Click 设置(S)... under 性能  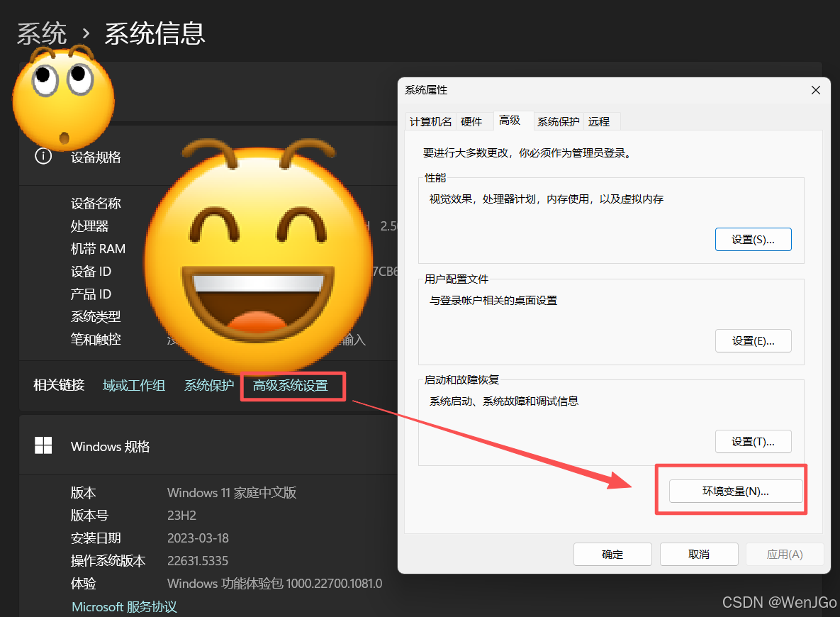coord(754,240)
